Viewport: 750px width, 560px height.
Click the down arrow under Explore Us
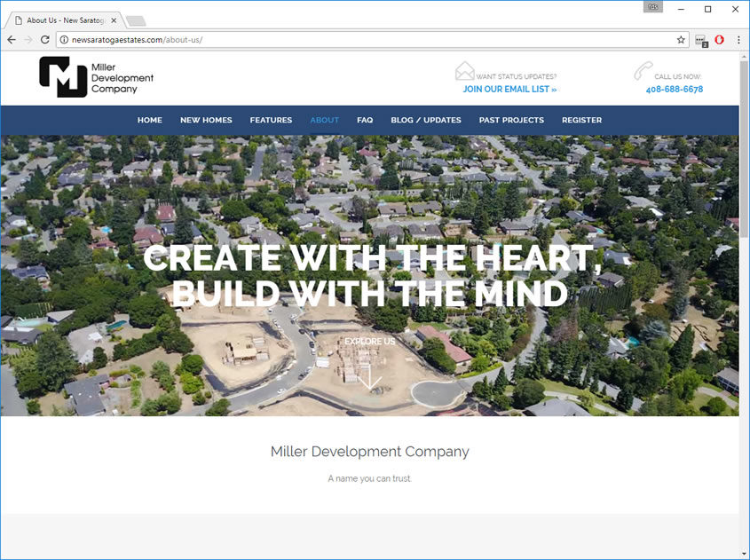coord(370,380)
